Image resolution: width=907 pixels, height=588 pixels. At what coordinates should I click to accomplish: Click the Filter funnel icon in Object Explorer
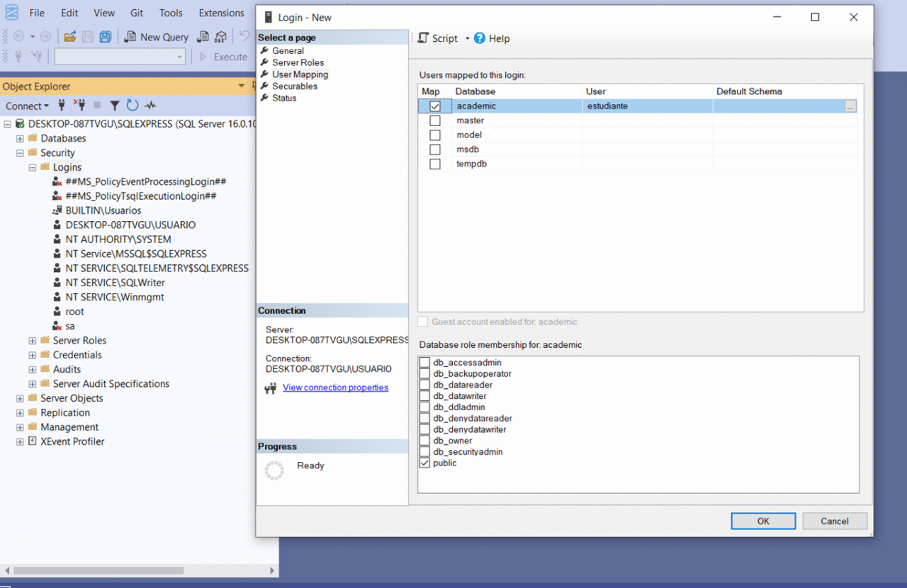pyautogui.click(x=114, y=106)
